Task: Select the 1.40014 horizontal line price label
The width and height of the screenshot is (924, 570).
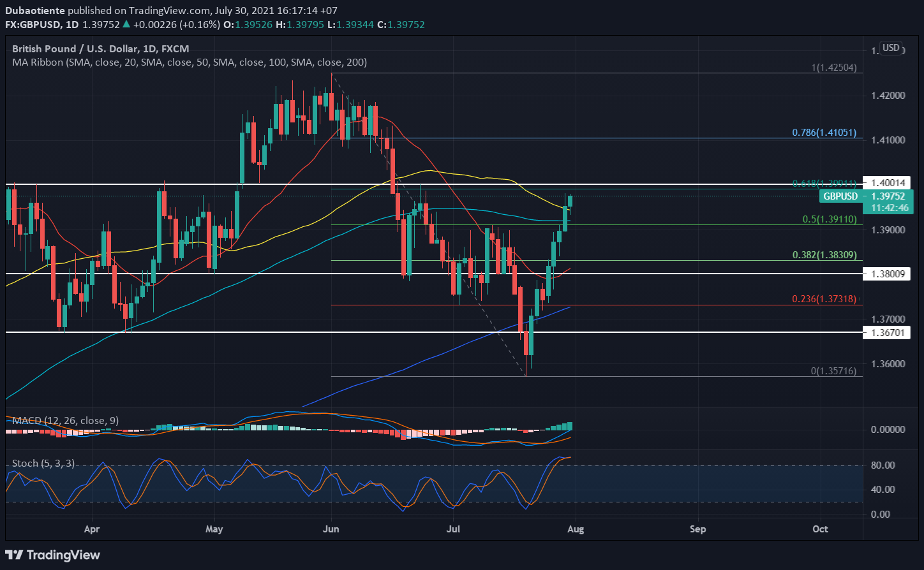Action: click(x=888, y=182)
